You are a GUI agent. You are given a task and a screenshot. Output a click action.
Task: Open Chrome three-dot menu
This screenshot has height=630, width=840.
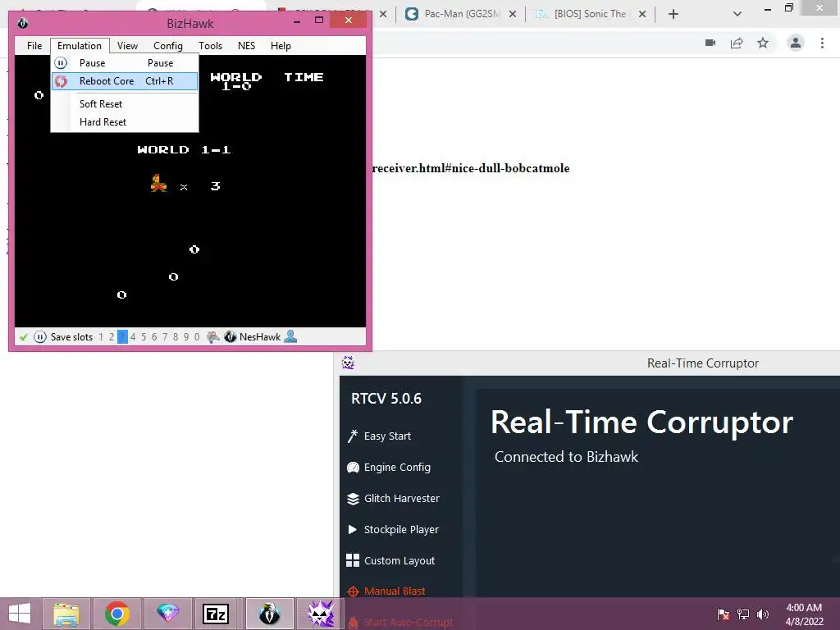[x=822, y=43]
